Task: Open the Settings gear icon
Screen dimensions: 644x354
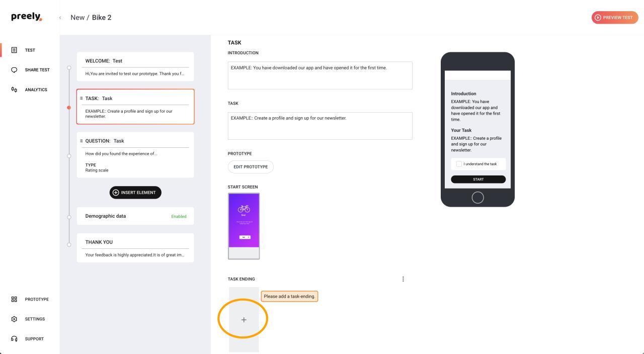Action: [14, 319]
